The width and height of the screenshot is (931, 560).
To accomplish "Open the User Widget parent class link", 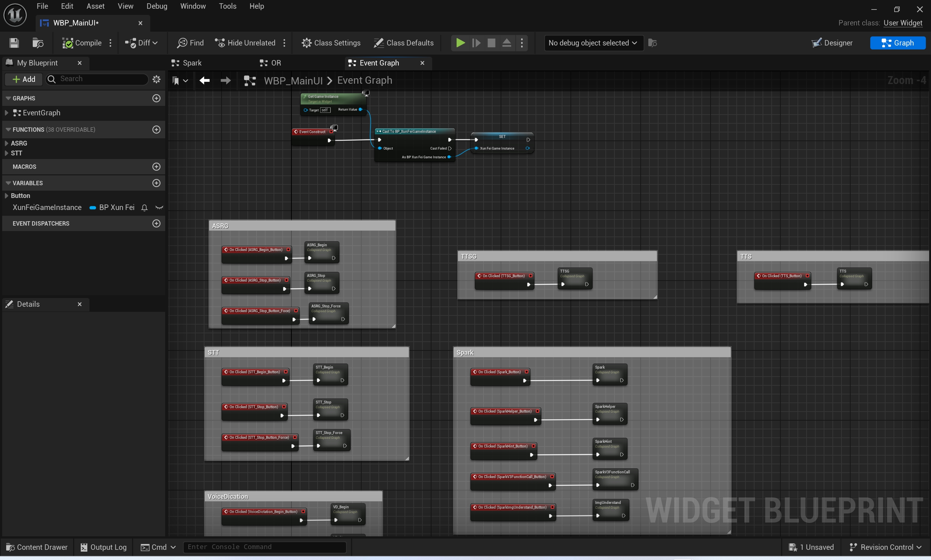I will point(903,23).
